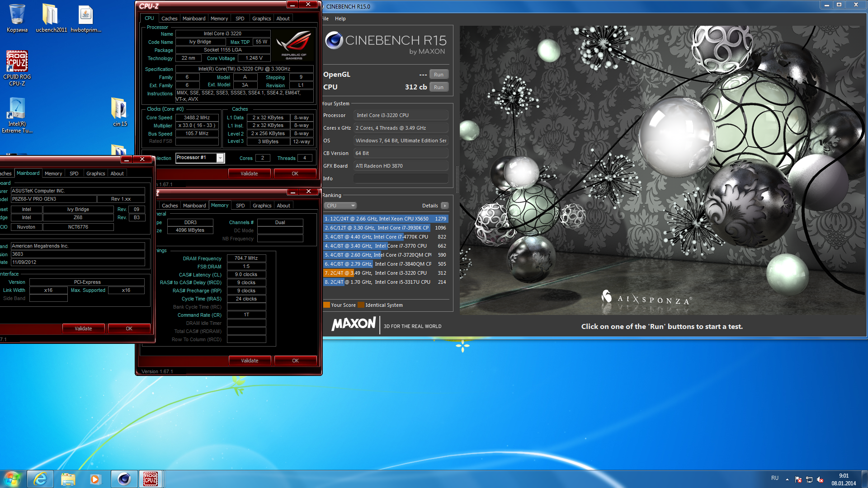Open the cin 15 folder icon
The height and width of the screenshot is (488, 868).
[120, 112]
